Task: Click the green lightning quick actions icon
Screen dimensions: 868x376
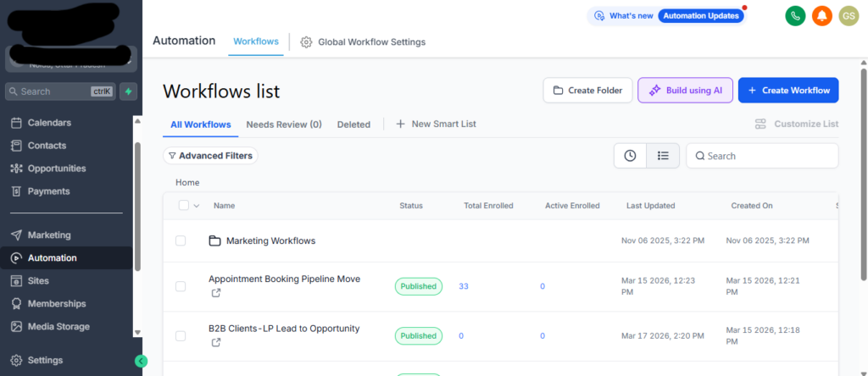Action: pyautogui.click(x=129, y=91)
